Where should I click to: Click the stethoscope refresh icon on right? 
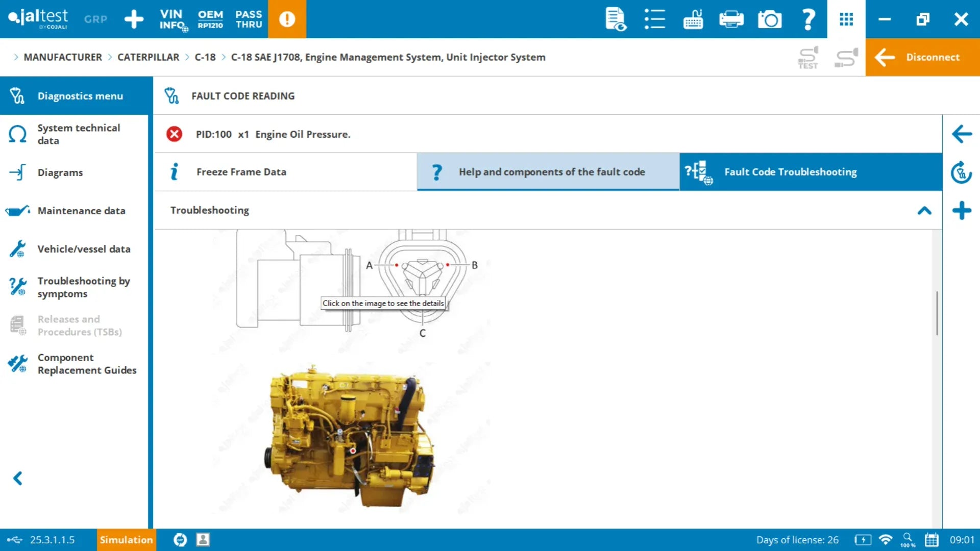(x=962, y=172)
